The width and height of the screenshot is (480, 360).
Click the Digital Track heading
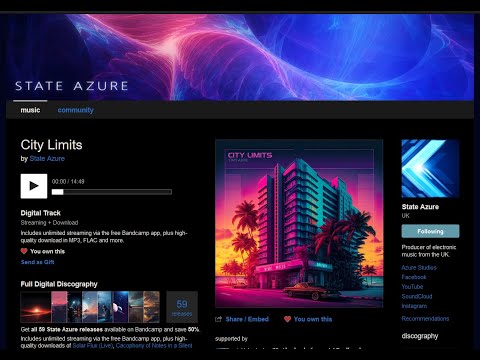pos(41,213)
